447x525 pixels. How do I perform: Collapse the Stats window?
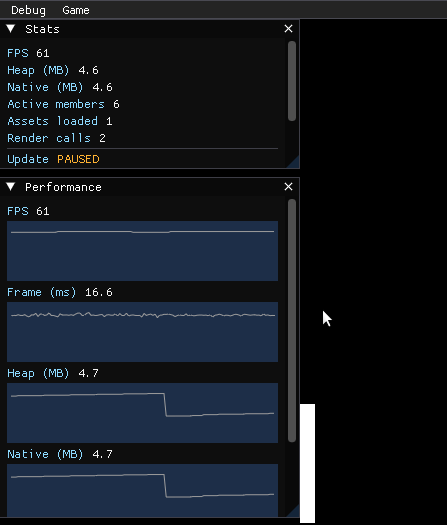11,29
